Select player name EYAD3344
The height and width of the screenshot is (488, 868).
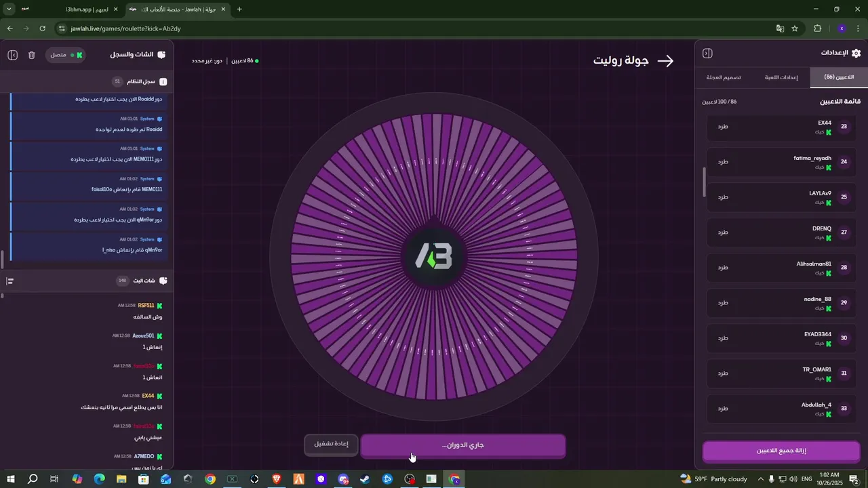point(817,334)
